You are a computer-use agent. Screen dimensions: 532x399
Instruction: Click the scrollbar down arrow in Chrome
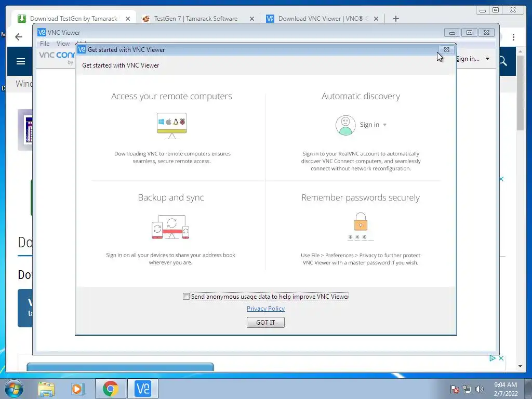pos(520,366)
